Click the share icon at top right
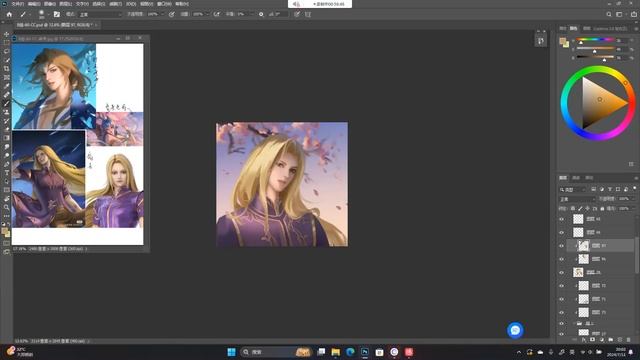640x360 pixels. point(634,14)
